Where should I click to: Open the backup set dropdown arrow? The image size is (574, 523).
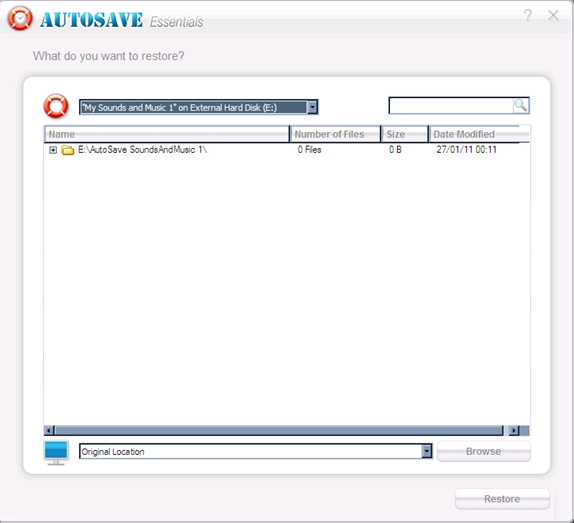pyautogui.click(x=312, y=107)
